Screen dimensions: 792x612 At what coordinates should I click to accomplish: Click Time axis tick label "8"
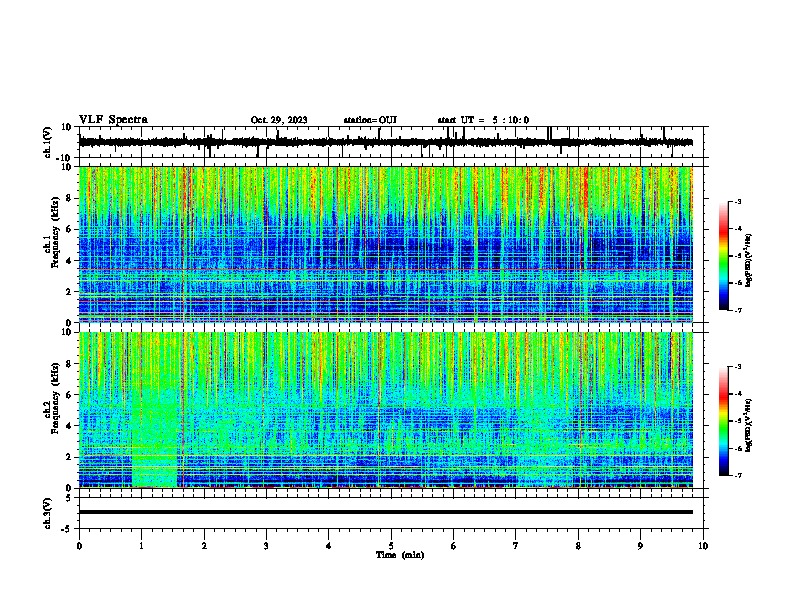click(578, 546)
